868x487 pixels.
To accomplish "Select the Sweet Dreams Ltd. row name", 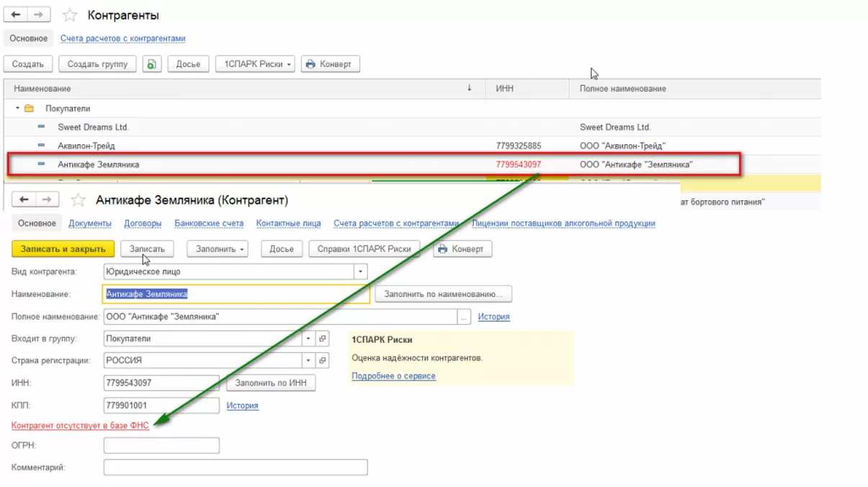I will (93, 127).
